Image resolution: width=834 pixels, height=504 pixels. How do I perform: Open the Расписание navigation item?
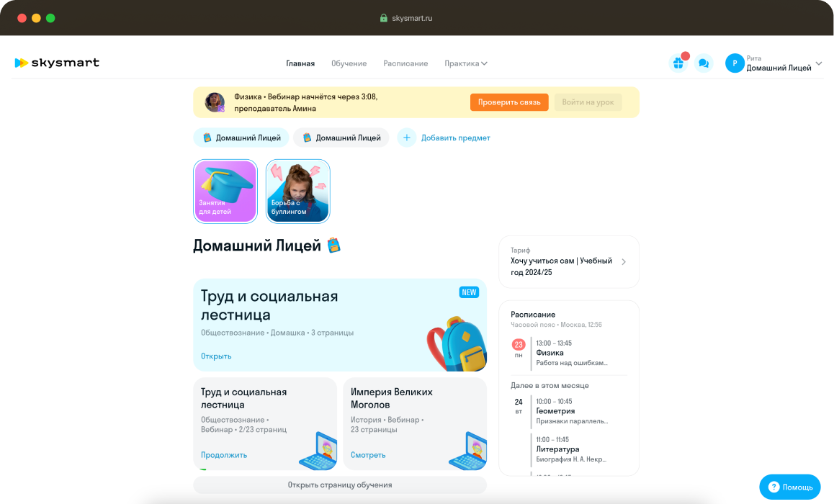click(x=405, y=63)
